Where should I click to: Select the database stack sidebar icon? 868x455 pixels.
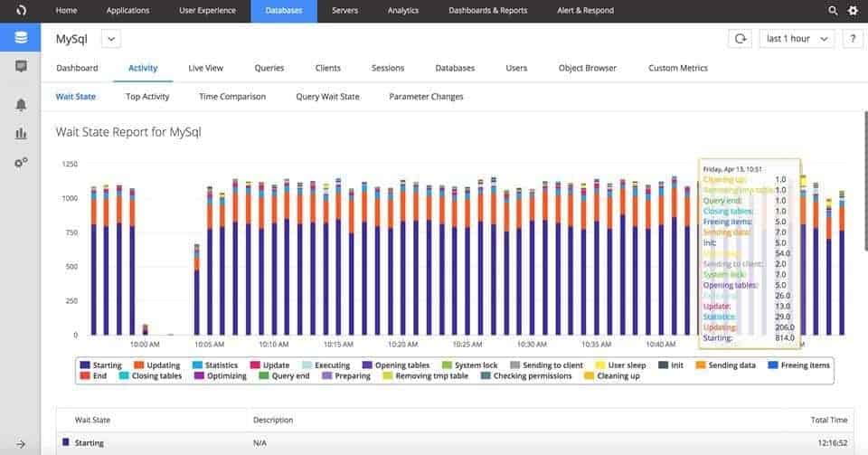pyautogui.click(x=21, y=38)
